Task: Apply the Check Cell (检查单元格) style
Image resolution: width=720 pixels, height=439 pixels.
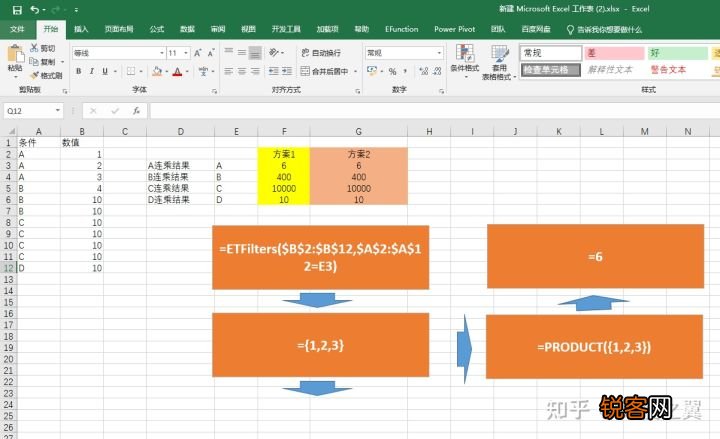Action: pyautogui.click(x=551, y=70)
